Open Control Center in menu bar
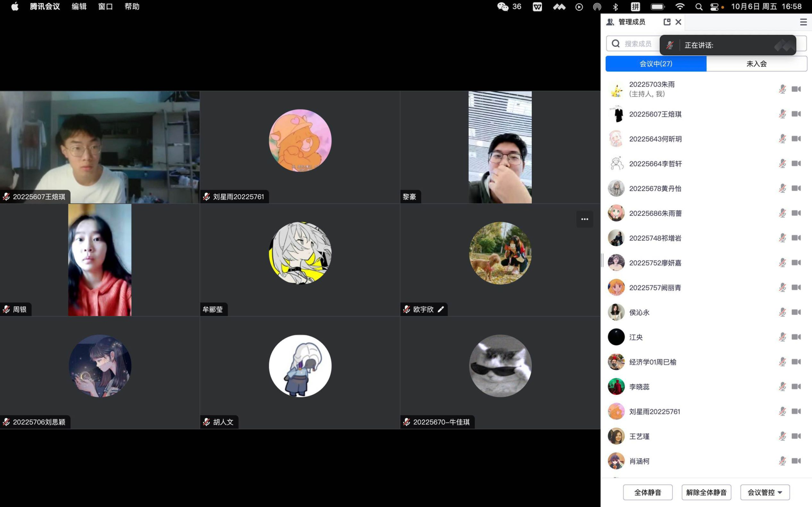 click(714, 7)
